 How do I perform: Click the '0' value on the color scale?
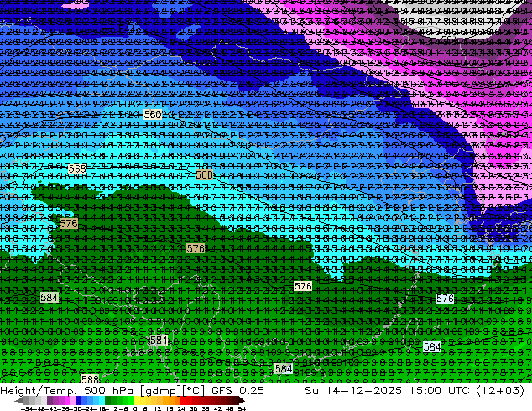point(135,408)
